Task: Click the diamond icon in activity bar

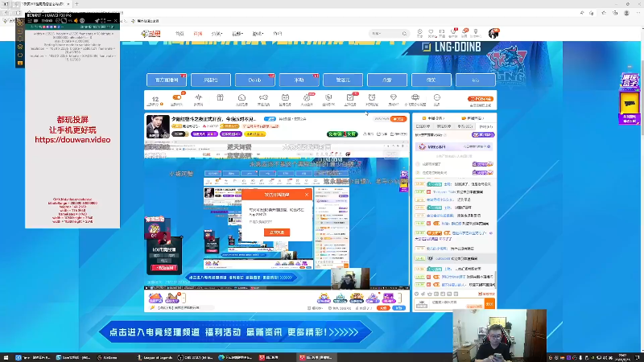Action: coord(393,97)
